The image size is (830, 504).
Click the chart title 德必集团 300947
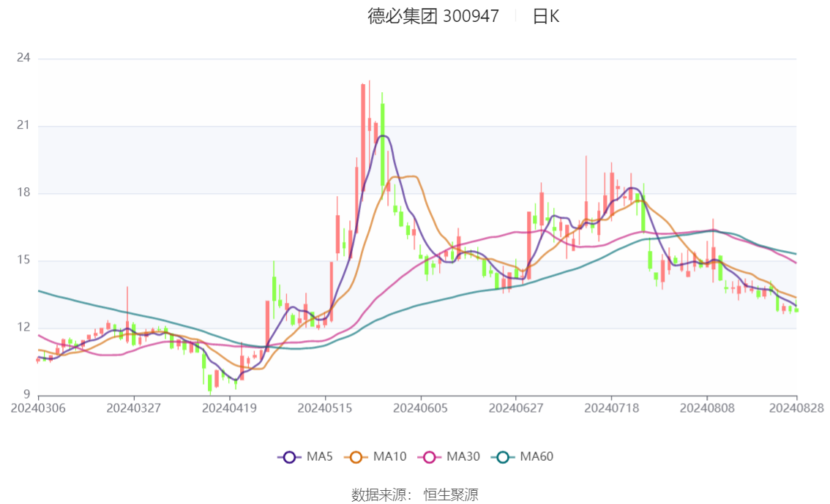(x=433, y=16)
